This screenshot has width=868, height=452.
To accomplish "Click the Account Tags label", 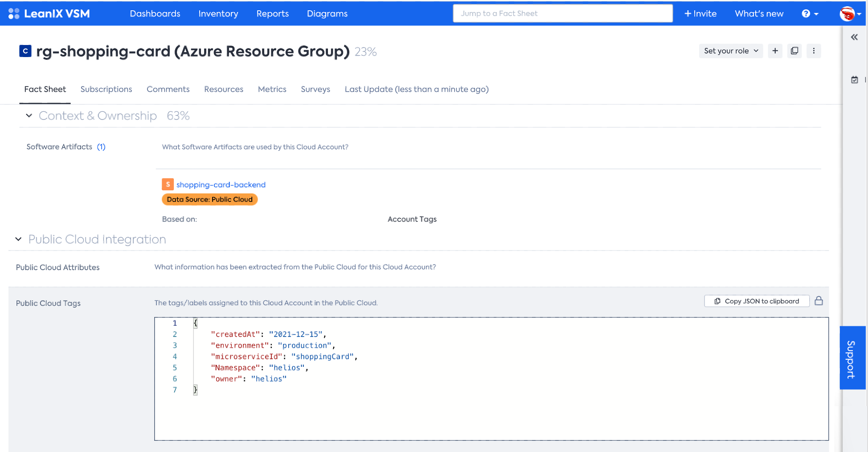I will coord(412,219).
